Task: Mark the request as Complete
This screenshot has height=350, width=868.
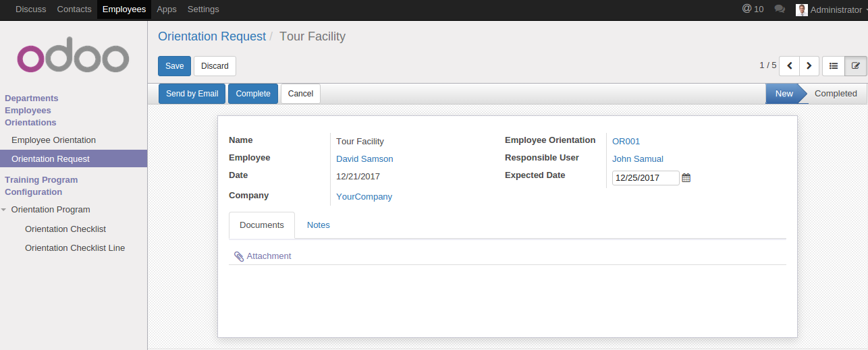Action: (x=253, y=94)
